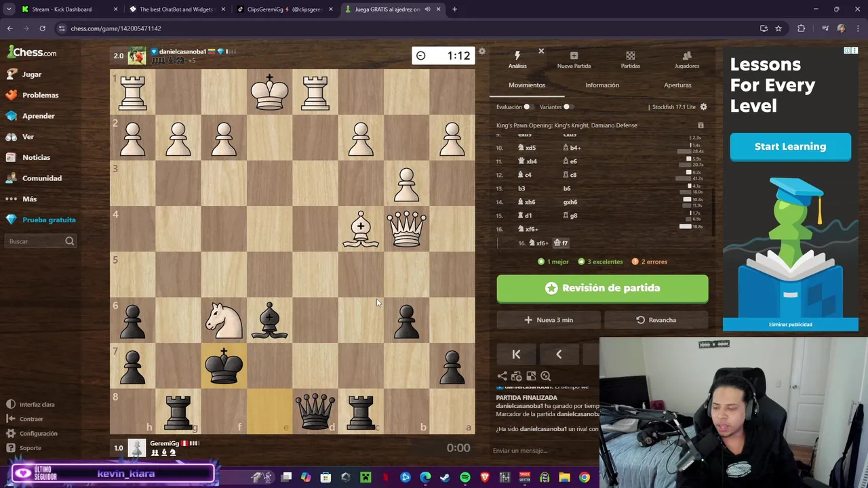Open GeremiGg player name
Screen dimensions: 868x488
coord(165,443)
